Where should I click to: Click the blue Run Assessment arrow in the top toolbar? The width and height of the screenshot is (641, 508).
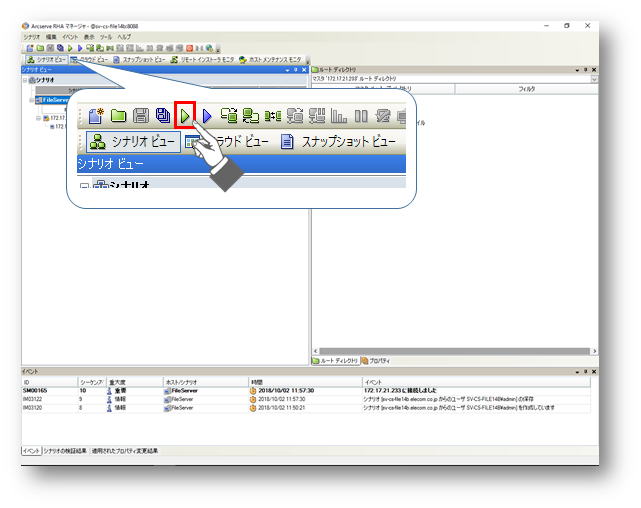(80, 48)
